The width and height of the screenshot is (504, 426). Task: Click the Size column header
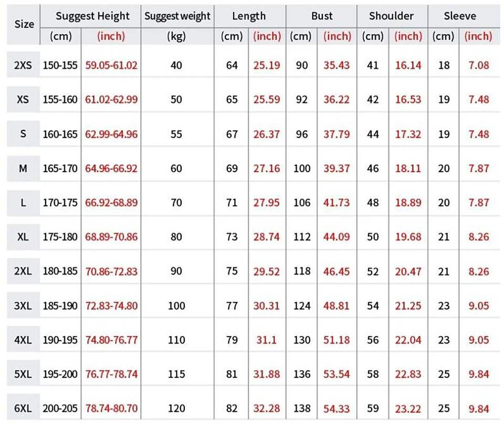pos(24,24)
